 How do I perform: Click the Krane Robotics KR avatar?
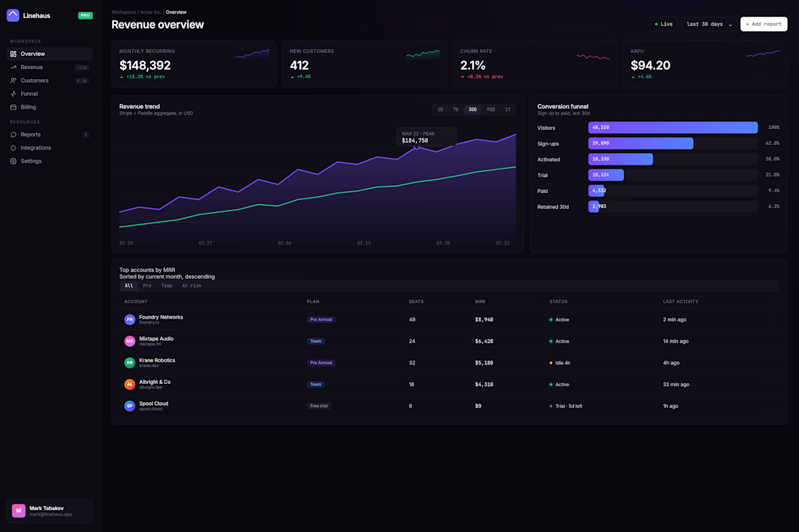click(x=129, y=362)
